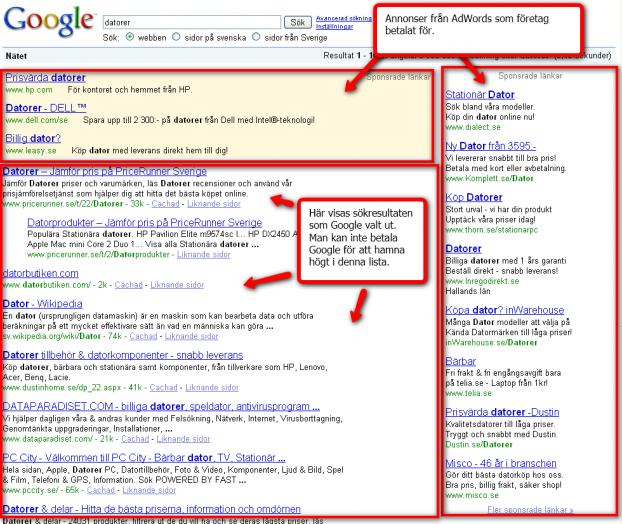
Task: Click the www.dialect.se URL text
Action: (473, 127)
